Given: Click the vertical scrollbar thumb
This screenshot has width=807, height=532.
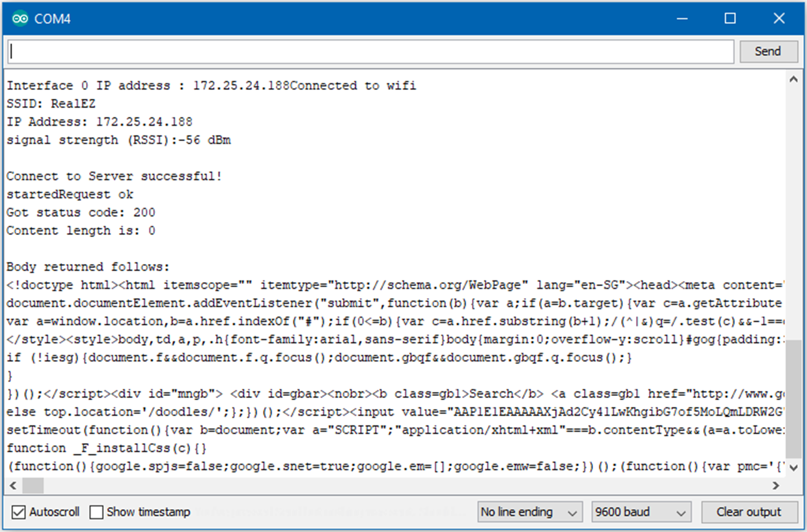Looking at the screenshot, I should tap(793, 399).
